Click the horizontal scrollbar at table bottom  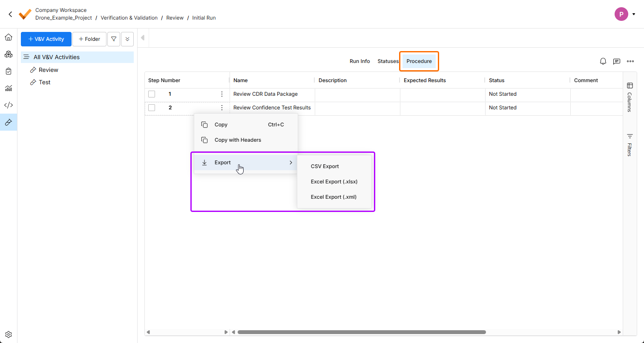[x=361, y=332]
